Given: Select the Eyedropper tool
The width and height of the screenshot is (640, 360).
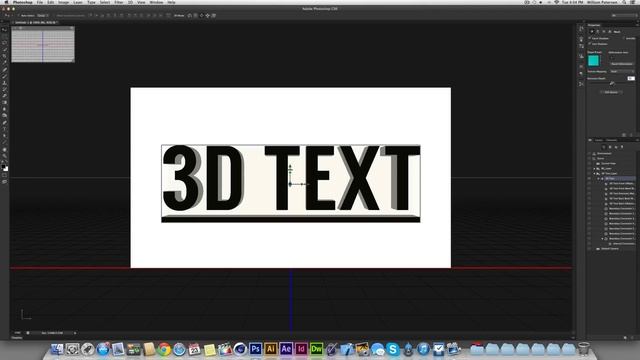Looking at the screenshot, I should click(x=5, y=62).
